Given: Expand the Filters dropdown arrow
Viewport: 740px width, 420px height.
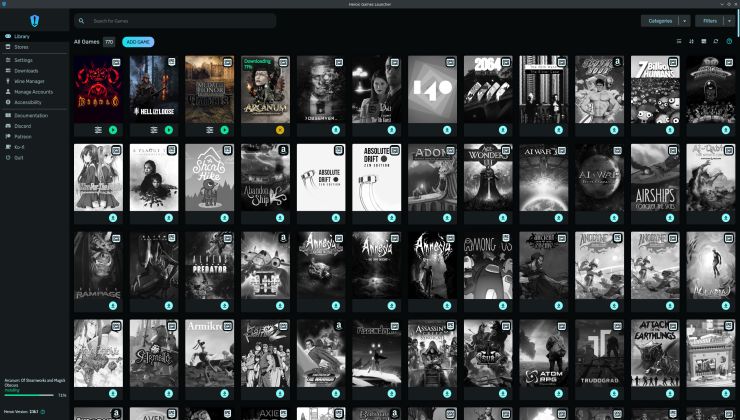Looking at the screenshot, I should pyautogui.click(x=729, y=20).
